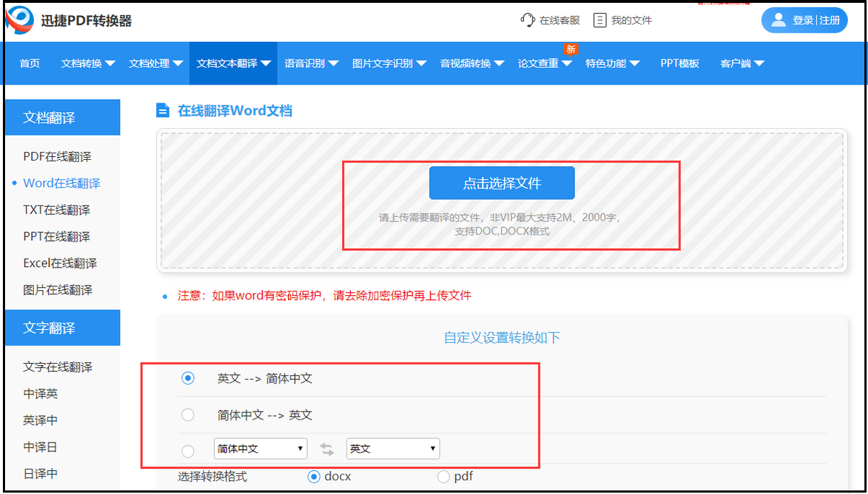Click the 自定义设置转换如下 heading text
The image size is (868, 494).
(502, 338)
